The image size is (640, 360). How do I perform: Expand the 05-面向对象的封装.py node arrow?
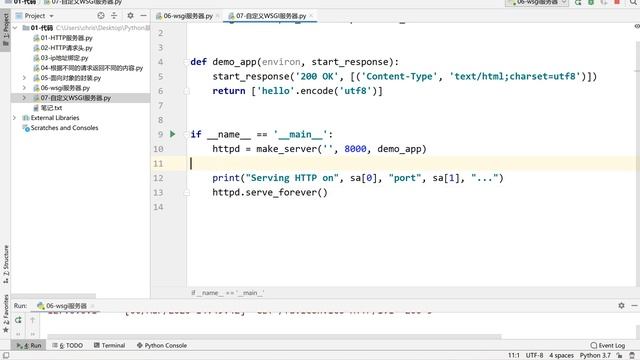coord(24,78)
